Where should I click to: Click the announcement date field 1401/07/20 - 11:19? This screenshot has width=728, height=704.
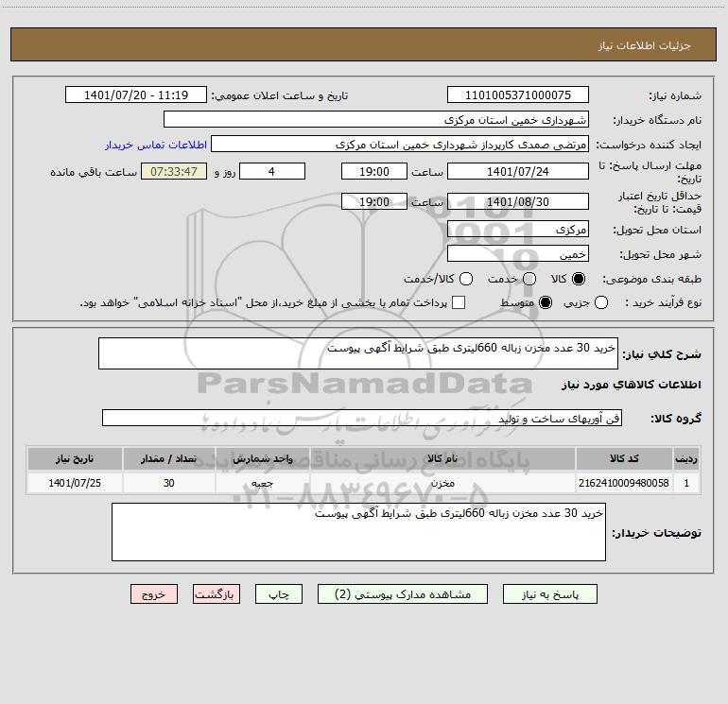[136, 95]
